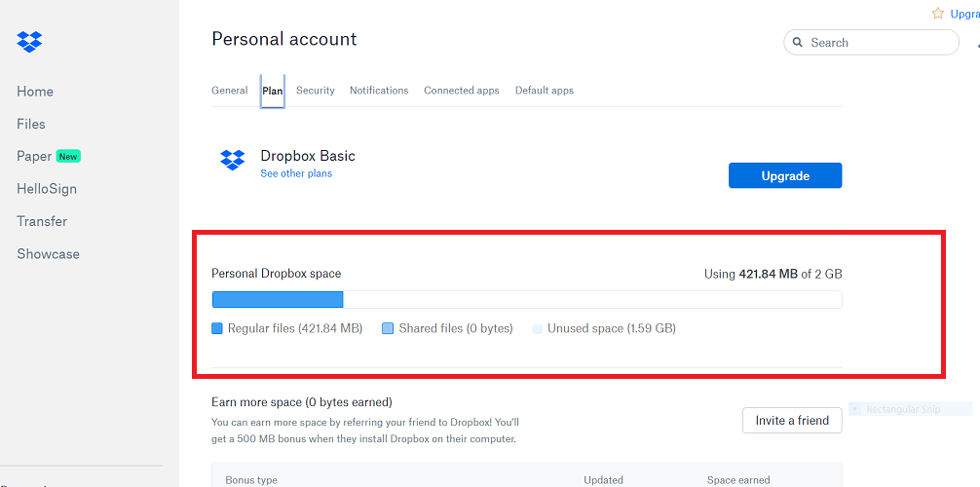Image resolution: width=980 pixels, height=487 pixels.
Task: Click the Space earned column header
Action: (738, 480)
